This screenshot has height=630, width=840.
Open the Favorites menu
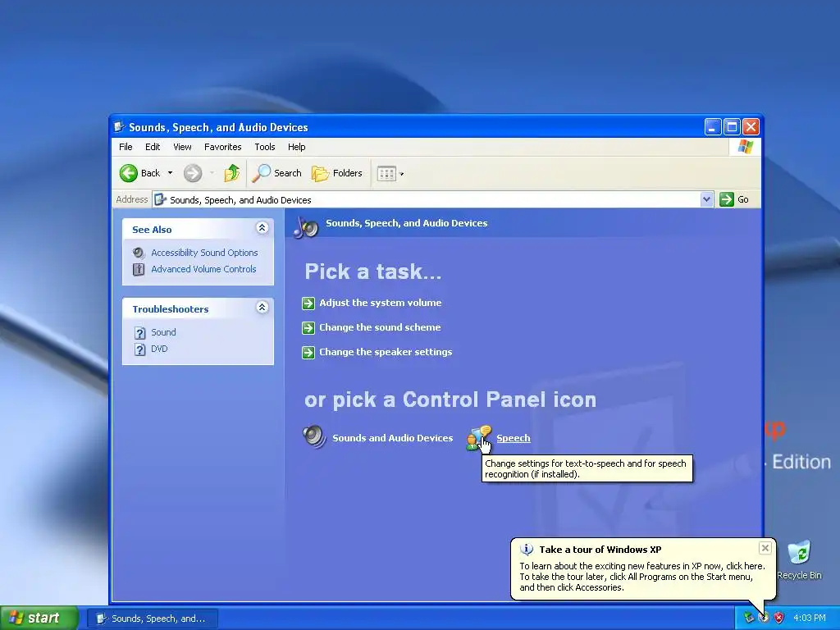pyautogui.click(x=223, y=147)
